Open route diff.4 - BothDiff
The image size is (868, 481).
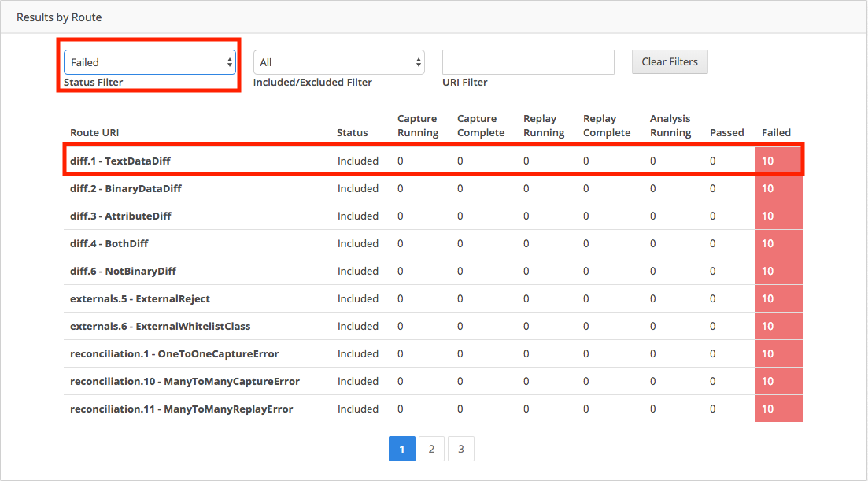(109, 243)
